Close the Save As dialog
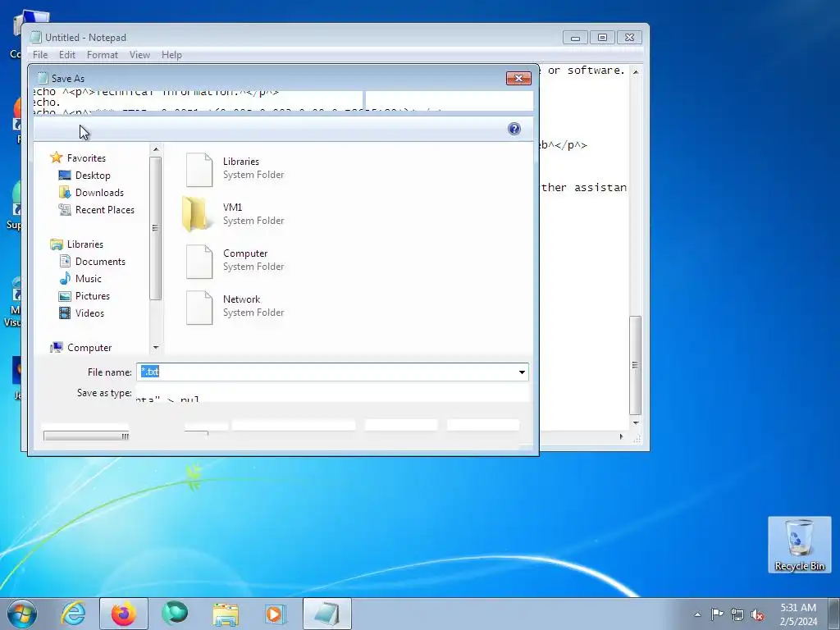Screen dimensions: 840x630 pos(518,78)
